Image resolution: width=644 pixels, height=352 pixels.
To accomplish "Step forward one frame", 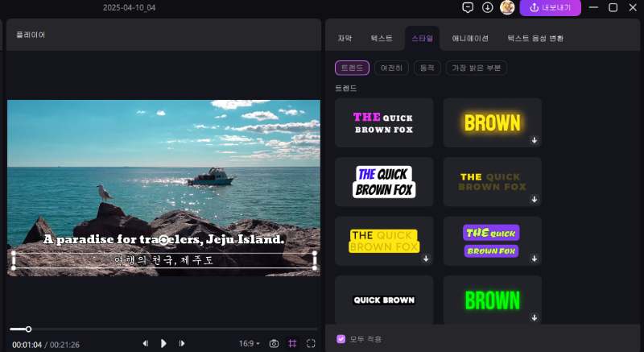I will pos(182,343).
